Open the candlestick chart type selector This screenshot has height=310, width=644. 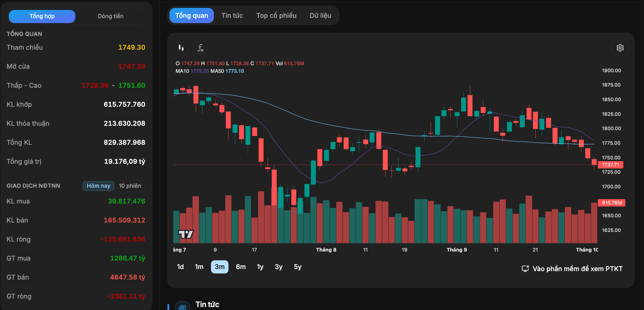(x=181, y=48)
